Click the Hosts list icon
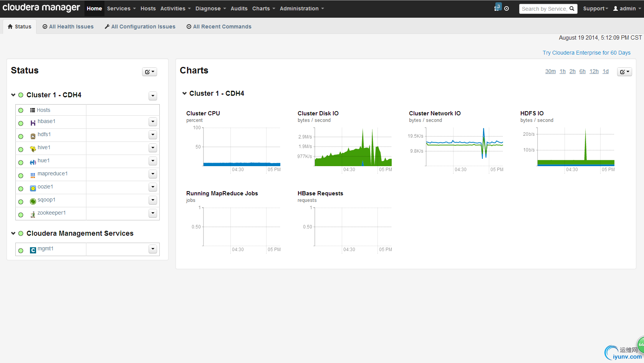The width and height of the screenshot is (644, 363). (33, 110)
